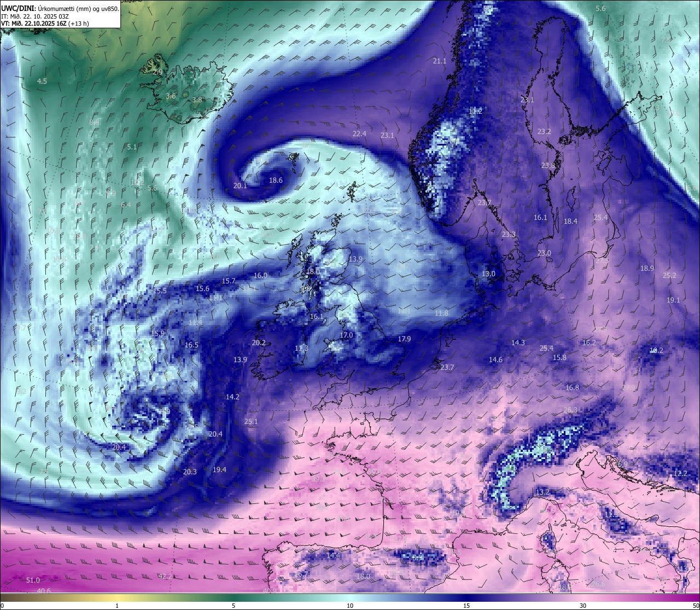The width and height of the screenshot is (700, 610).
Task: Click the 14.6 value on the map
Action: (495, 360)
